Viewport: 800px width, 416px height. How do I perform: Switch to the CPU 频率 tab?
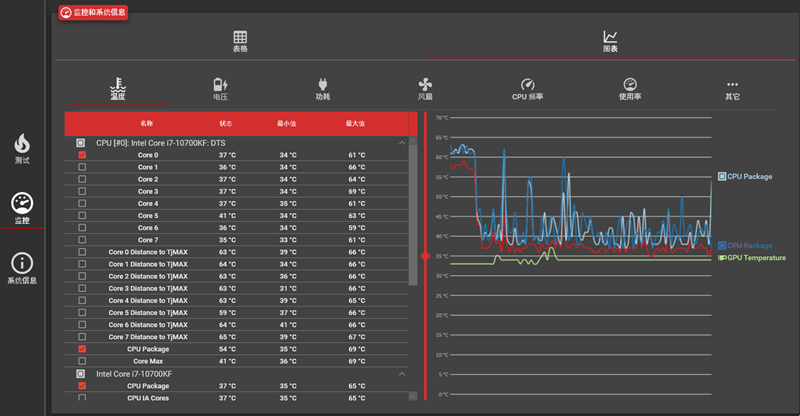pyautogui.click(x=527, y=85)
